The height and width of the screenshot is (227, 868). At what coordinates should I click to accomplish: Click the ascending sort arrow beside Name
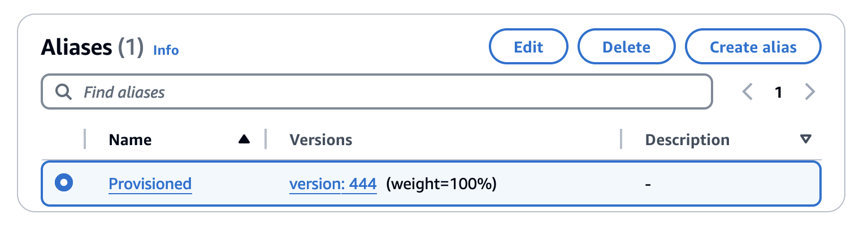(x=244, y=139)
